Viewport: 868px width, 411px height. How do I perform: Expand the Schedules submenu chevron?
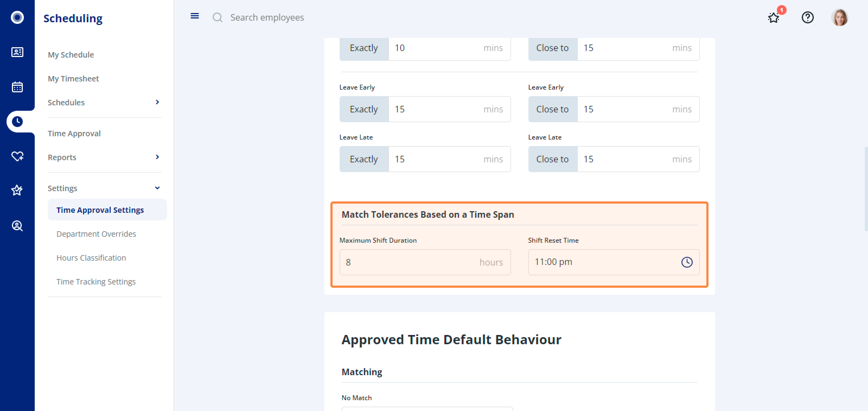click(x=157, y=102)
